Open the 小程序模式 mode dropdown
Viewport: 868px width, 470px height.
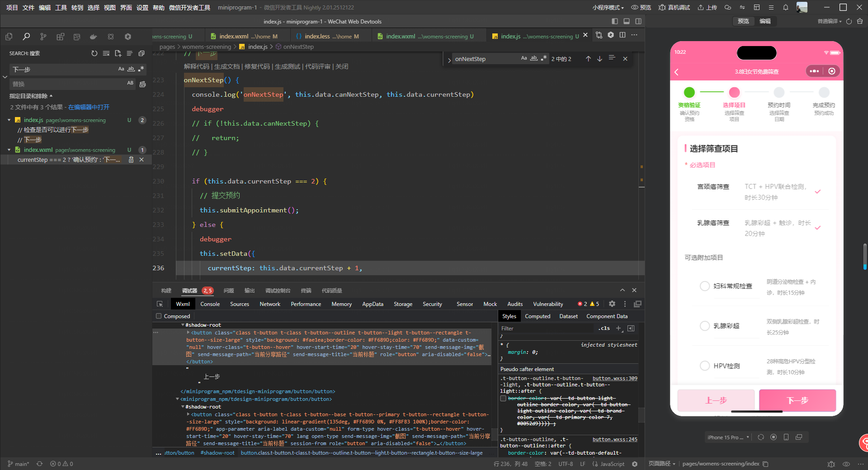click(608, 8)
